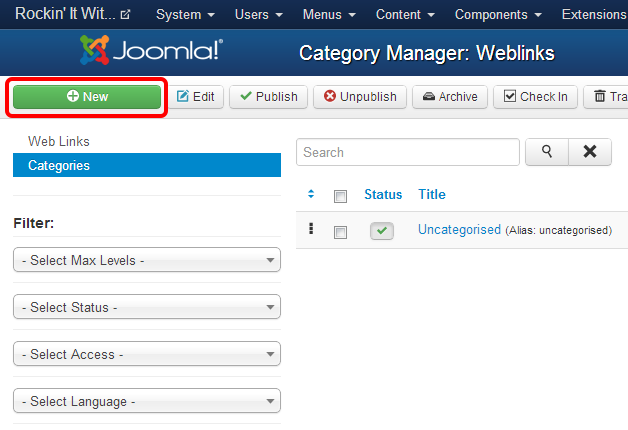The height and width of the screenshot is (430, 628).
Task: Clear search with the X button
Action: [x=590, y=152]
